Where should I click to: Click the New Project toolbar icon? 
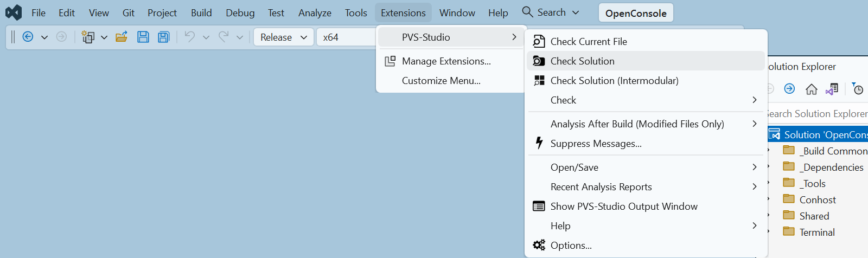point(88,37)
